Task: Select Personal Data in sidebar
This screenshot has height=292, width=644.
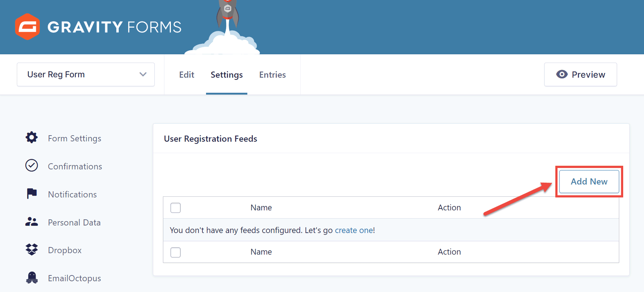Action: pyautogui.click(x=74, y=222)
